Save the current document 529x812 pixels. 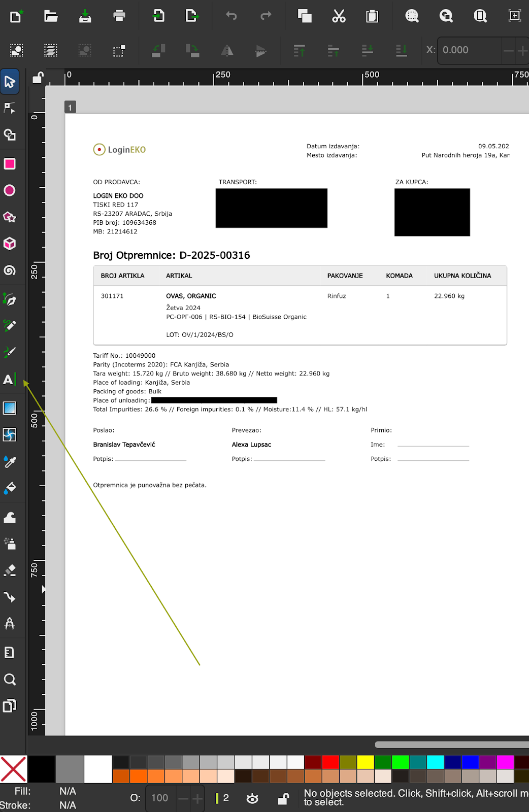pyautogui.click(x=85, y=16)
